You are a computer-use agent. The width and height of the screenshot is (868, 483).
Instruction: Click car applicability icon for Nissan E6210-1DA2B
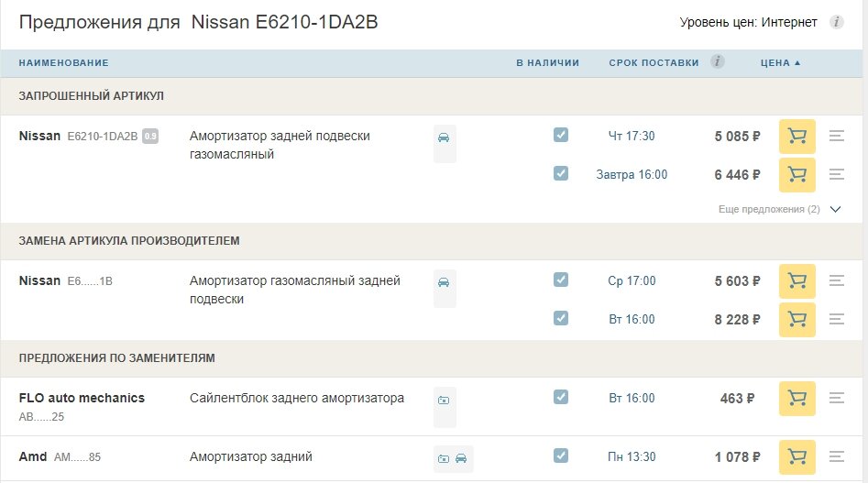pyautogui.click(x=444, y=137)
